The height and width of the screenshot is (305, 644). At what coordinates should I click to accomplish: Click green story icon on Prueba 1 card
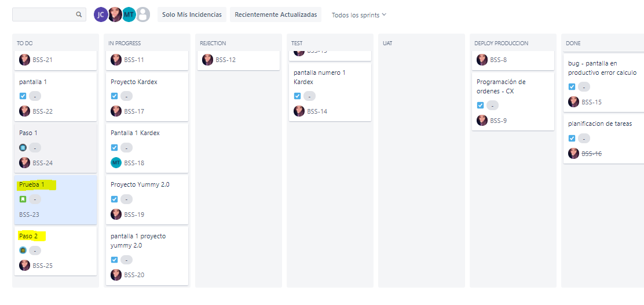23,199
